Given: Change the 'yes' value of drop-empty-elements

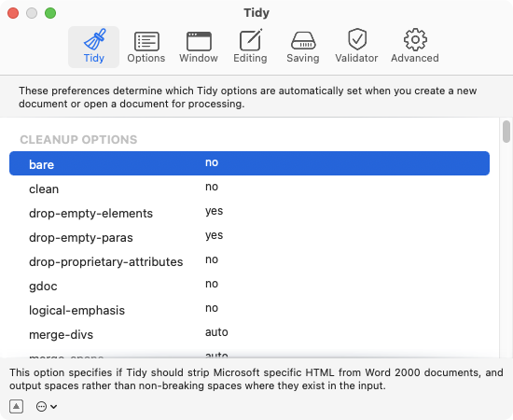Looking at the screenshot, I should tap(214, 211).
